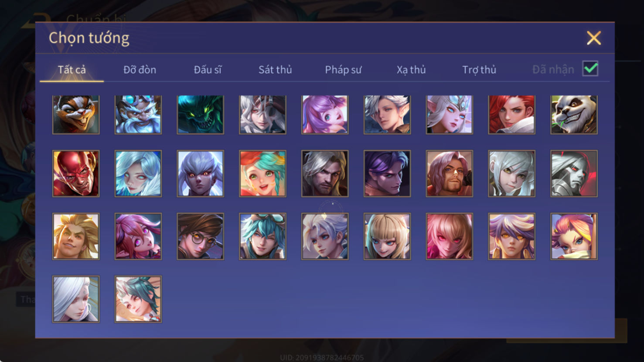The height and width of the screenshot is (362, 644).
Task: Select the Tất cả tab
Action: (72, 70)
